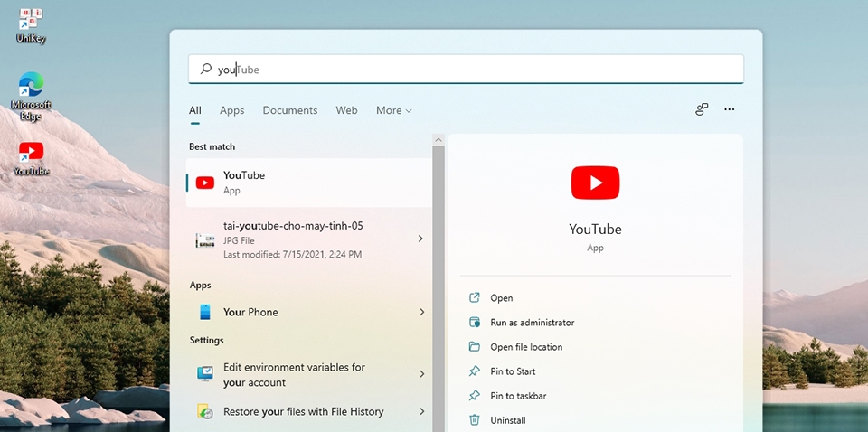Select YouTube App best match result
Viewport: 868px width, 432px height.
pos(309,183)
